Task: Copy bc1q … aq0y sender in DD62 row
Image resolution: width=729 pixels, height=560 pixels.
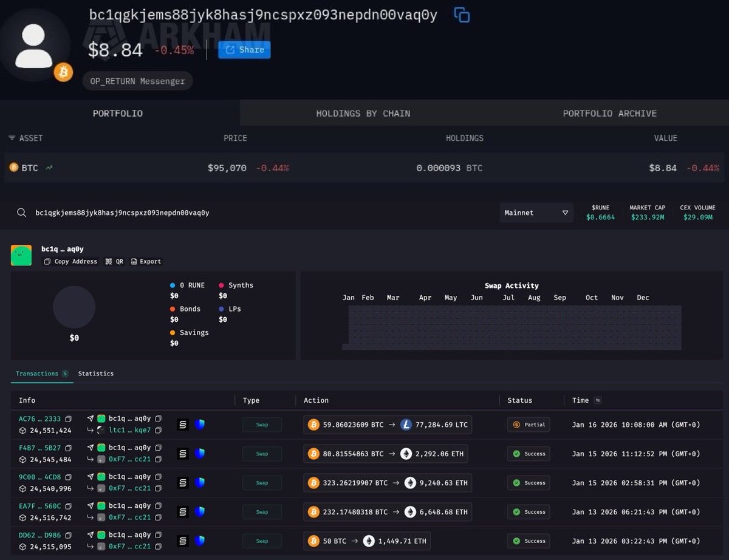Action: coord(158,535)
